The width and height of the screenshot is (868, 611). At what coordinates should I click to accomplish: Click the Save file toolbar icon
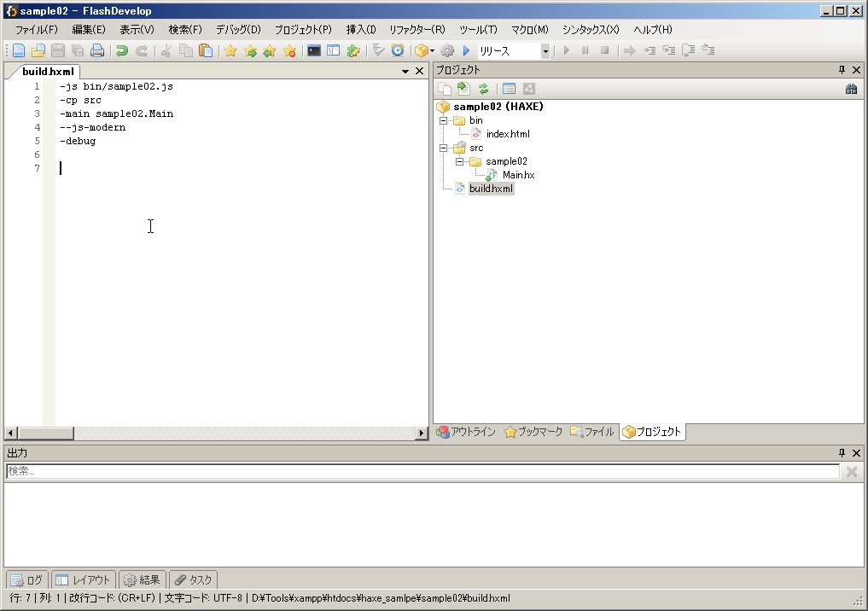pyautogui.click(x=57, y=51)
